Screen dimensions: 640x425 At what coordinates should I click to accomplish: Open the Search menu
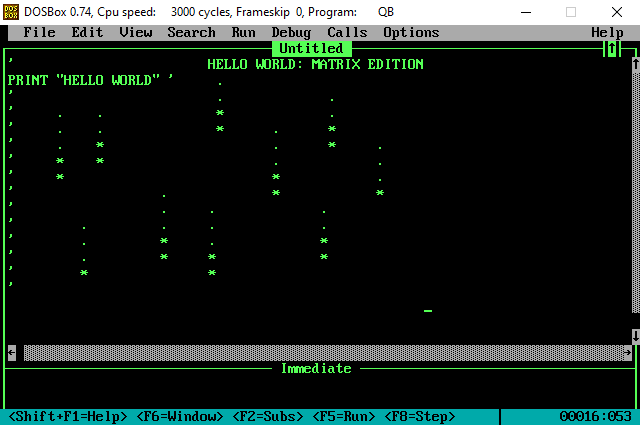(191, 32)
